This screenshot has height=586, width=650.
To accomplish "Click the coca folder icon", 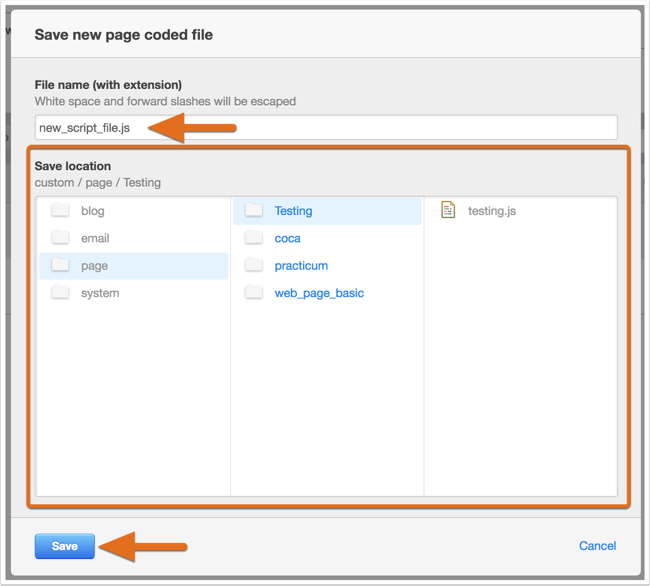I will click(254, 238).
